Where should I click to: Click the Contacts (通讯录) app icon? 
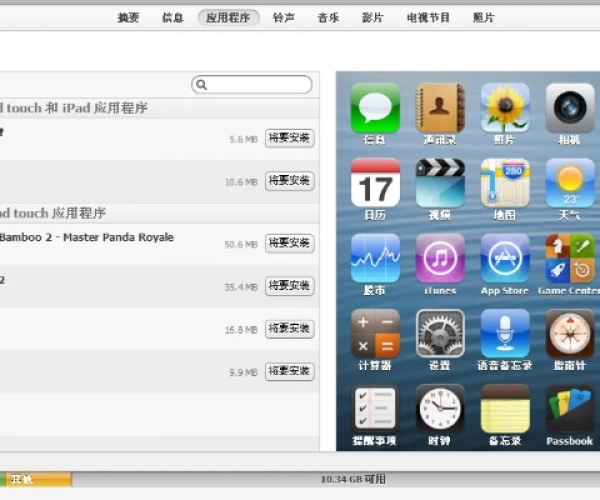440,108
